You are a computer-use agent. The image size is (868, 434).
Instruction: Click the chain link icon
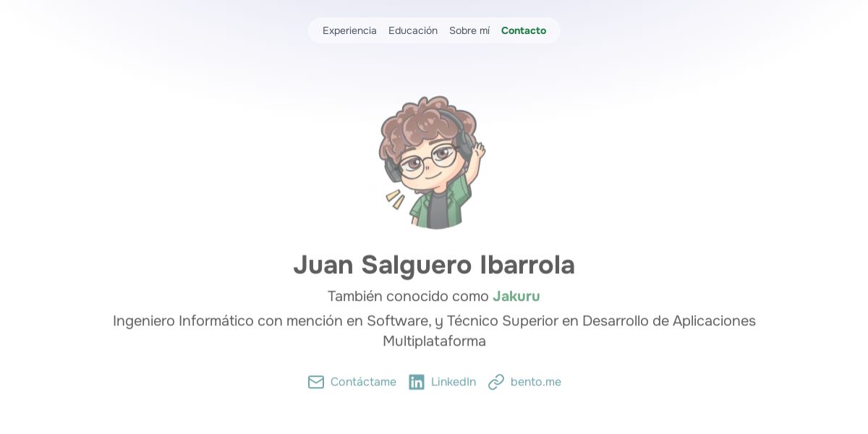pos(496,382)
